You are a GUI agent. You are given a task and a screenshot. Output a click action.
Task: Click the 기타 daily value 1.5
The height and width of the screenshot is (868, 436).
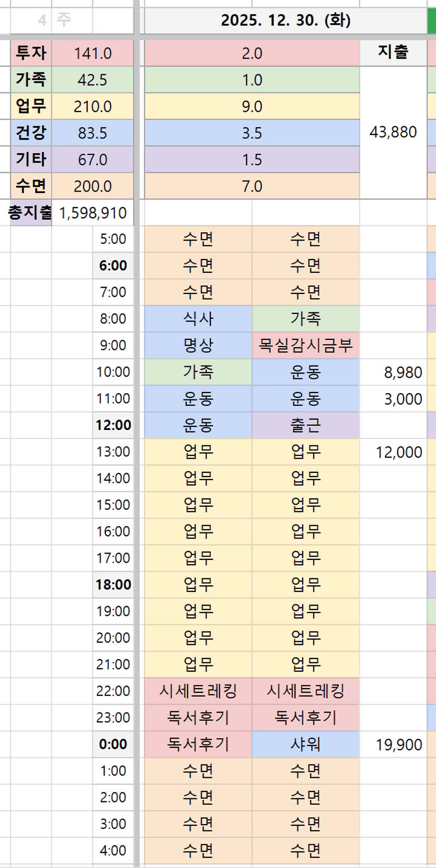pos(252,159)
